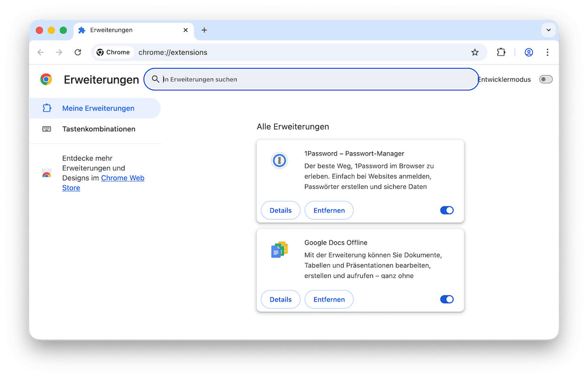The image size is (588, 378).
Task: Click Entfernen for Google Docs Offline
Action: [x=329, y=299]
